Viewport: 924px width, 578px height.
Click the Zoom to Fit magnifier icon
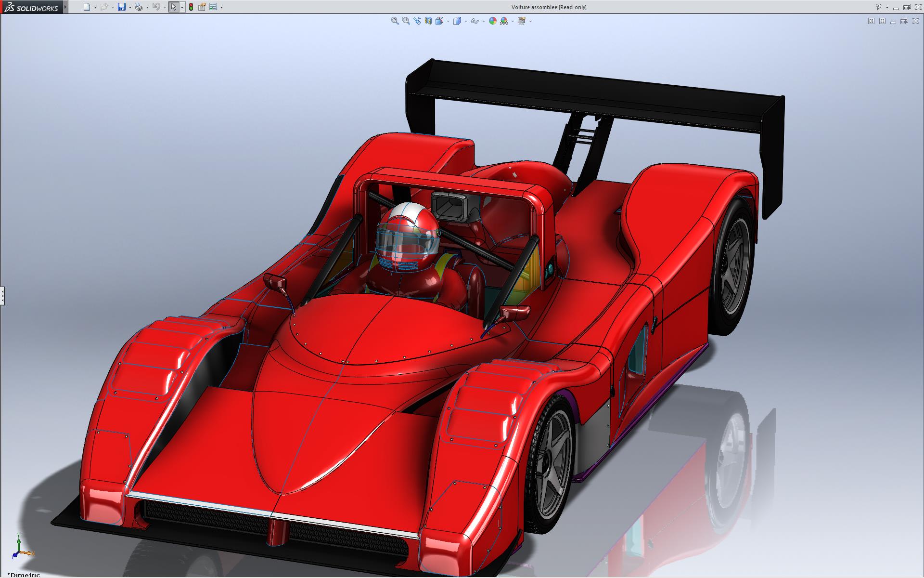pos(395,21)
